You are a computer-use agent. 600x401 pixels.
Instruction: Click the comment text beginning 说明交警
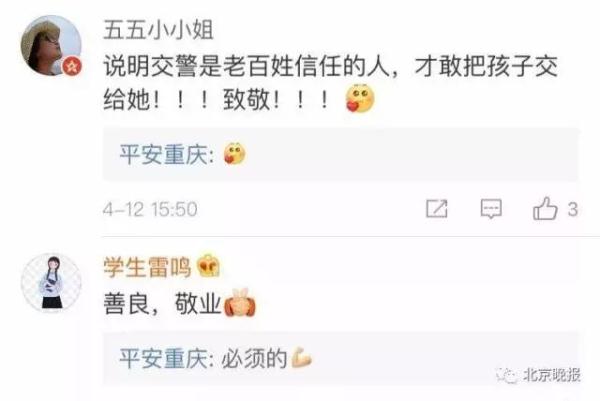pos(331,83)
